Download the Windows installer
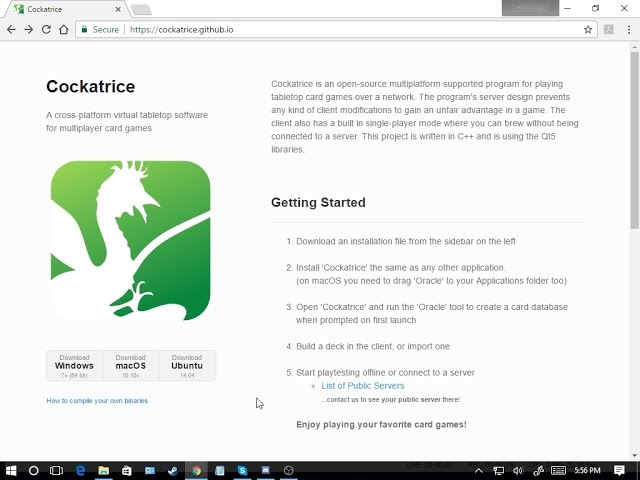Screen dimensions: 640x480 coord(74,366)
